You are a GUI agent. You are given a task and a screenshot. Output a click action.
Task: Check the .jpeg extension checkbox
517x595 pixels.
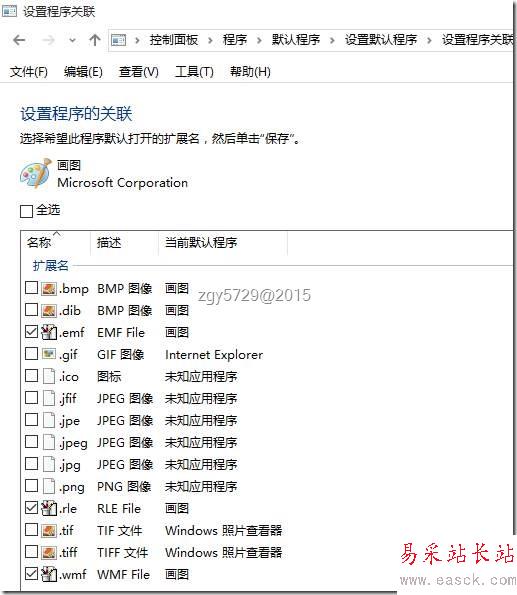tap(31, 442)
